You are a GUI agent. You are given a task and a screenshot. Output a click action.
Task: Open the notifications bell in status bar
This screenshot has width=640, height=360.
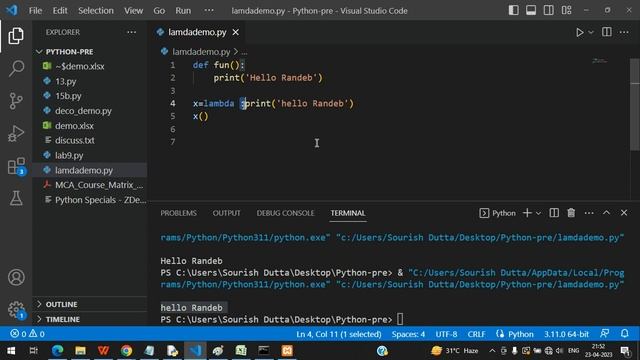tap(624, 334)
